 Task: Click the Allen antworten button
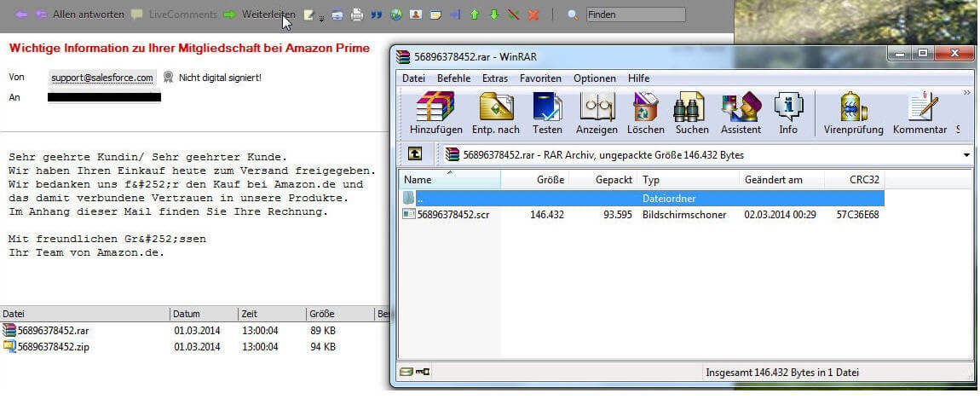coord(80,14)
